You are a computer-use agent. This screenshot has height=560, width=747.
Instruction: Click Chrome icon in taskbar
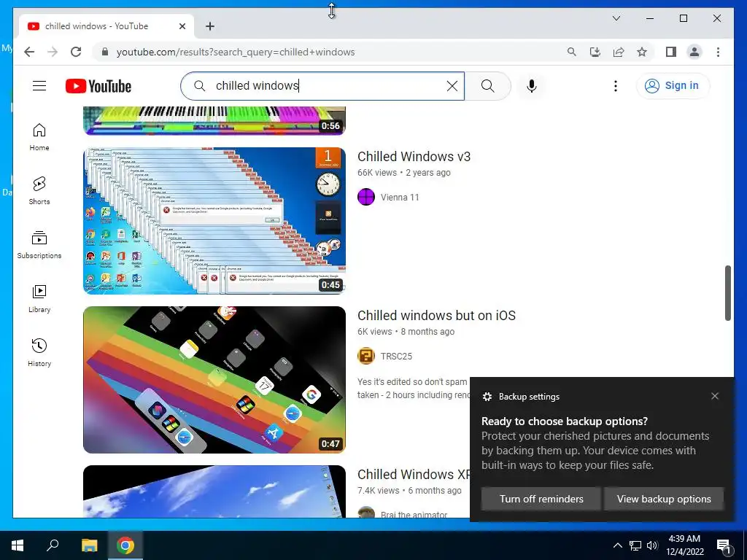[125, 545]
